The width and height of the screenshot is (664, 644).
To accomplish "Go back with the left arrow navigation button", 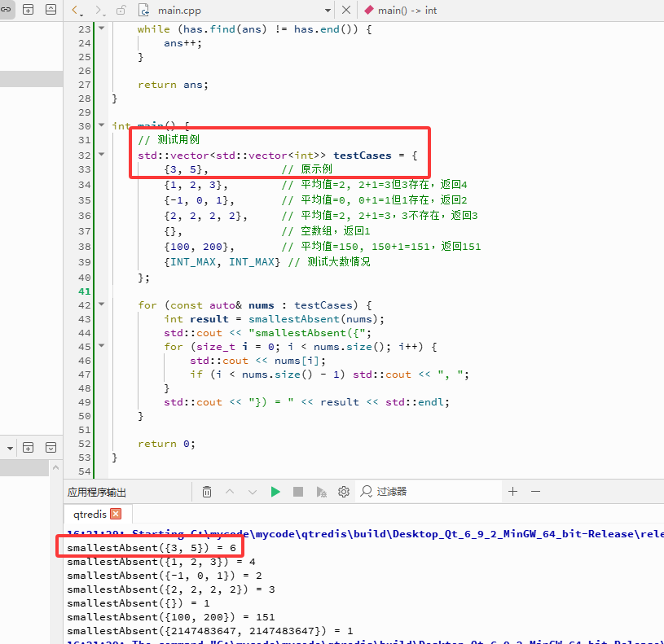I will [x=76, y=10].
